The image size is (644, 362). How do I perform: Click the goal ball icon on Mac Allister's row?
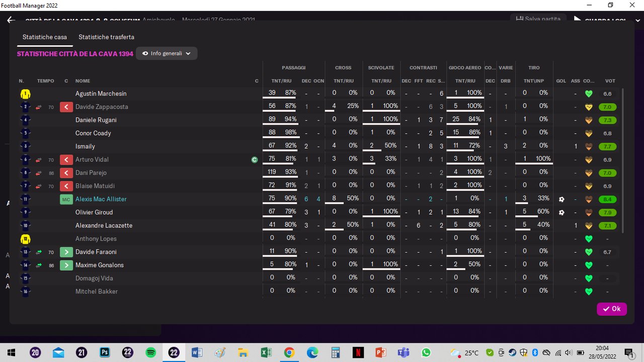coord(561,200)
